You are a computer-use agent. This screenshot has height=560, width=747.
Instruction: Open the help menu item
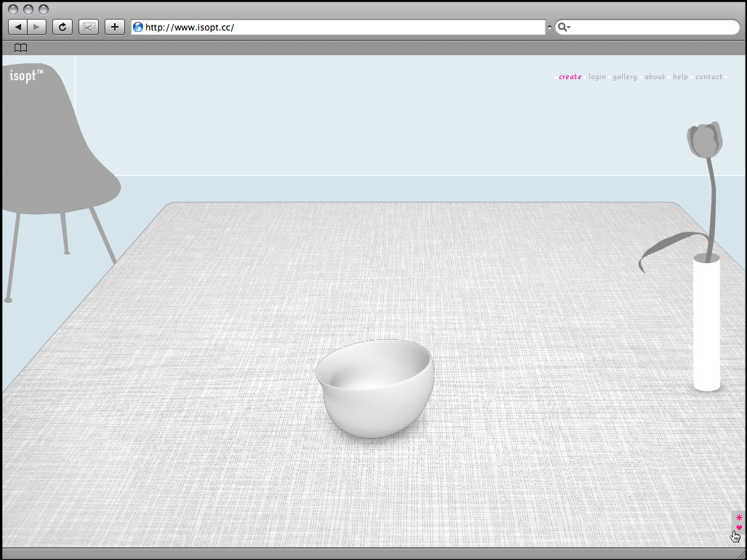(680, 77)
